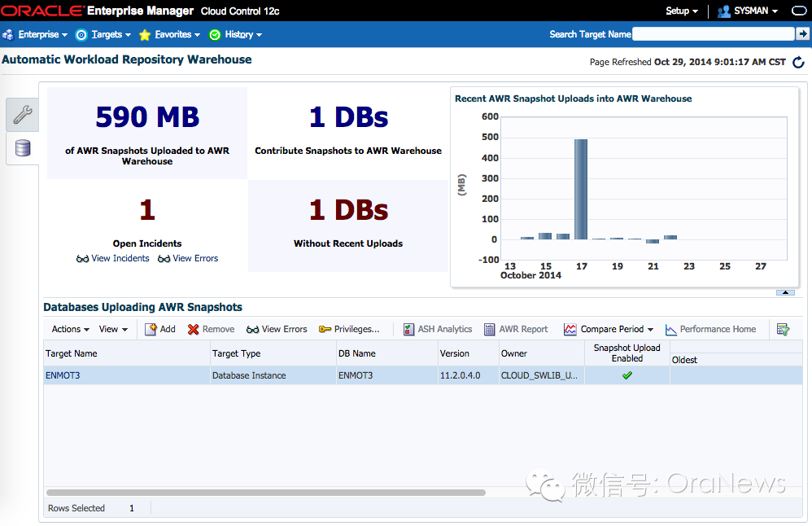812x526 pixels.
Task: Click the Open Incidents count '1'
Action: (147, 210)
